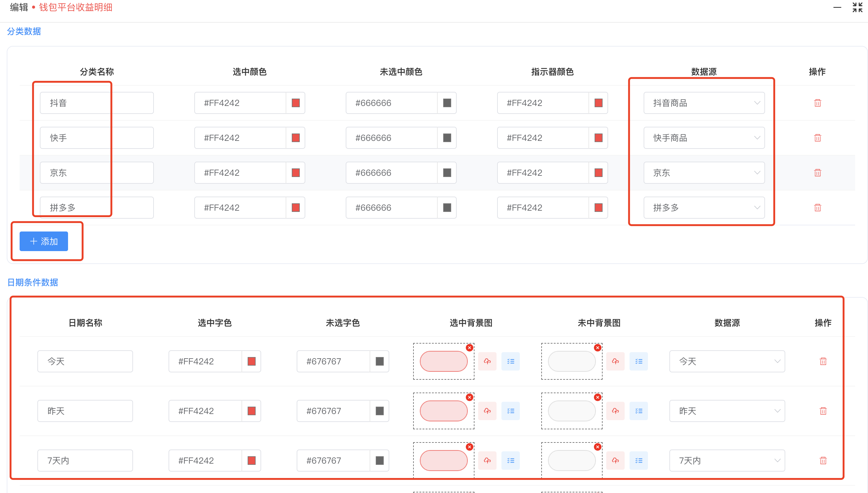The image size is (868, 493).
Task: Open indicator color swatch for 京东
Action: click(x=599, y=173)
